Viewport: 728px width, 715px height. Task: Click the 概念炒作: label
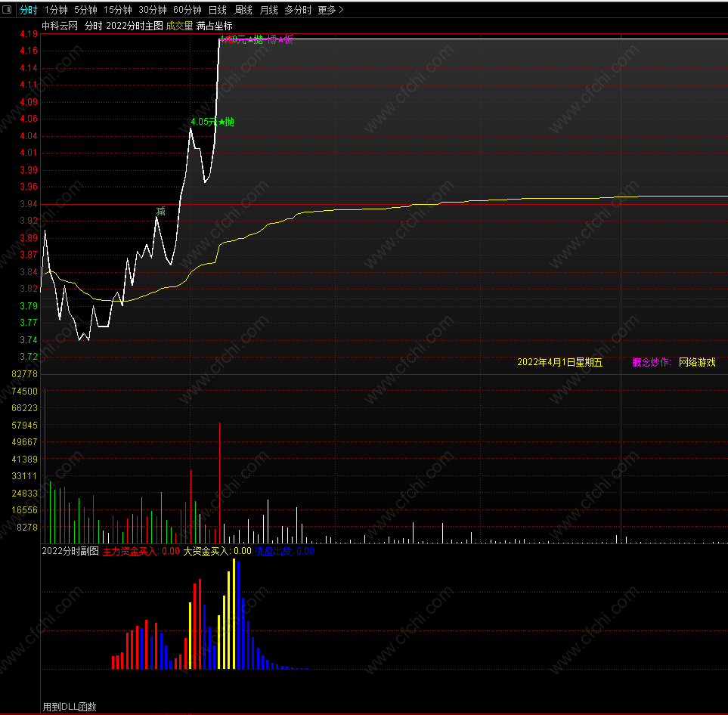tap(652, 362)
